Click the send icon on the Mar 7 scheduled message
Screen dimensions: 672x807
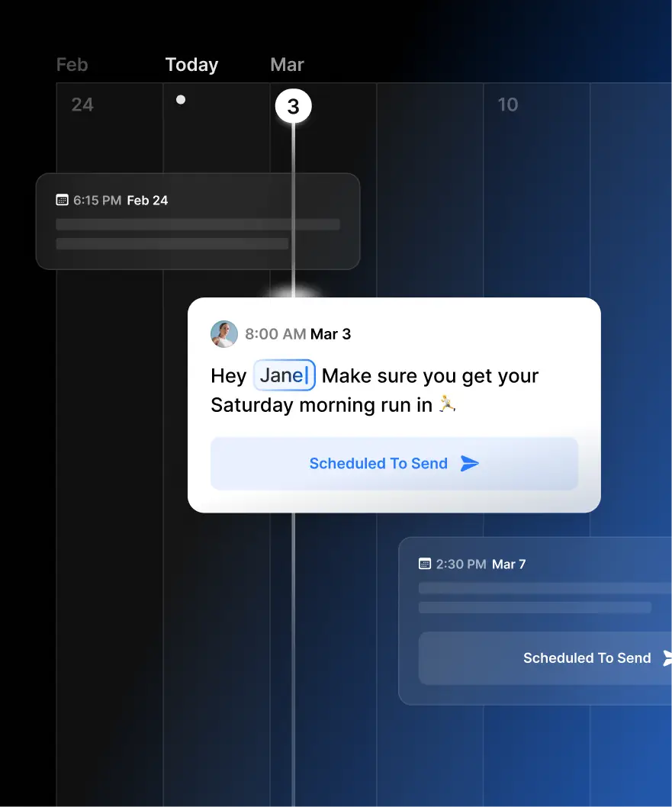[667, 657]
